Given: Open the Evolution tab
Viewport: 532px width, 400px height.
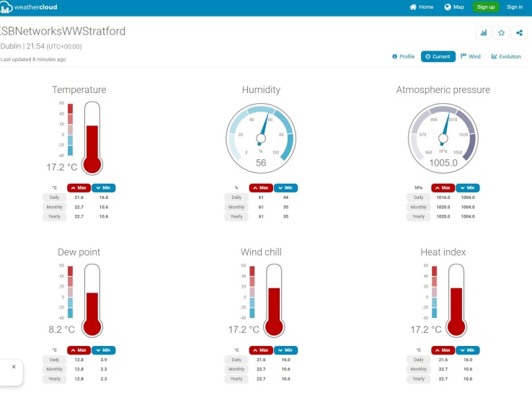Looking at the screenshot, I should [x=506, y=56].
